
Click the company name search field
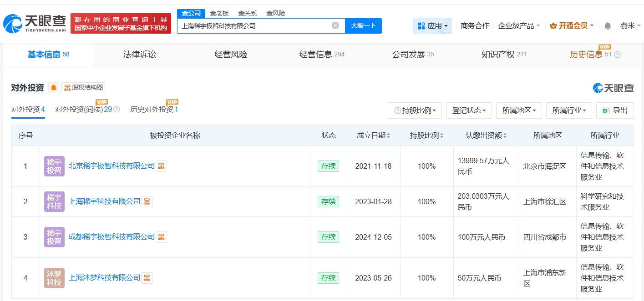pyautogui.click(x=255, y=26)
